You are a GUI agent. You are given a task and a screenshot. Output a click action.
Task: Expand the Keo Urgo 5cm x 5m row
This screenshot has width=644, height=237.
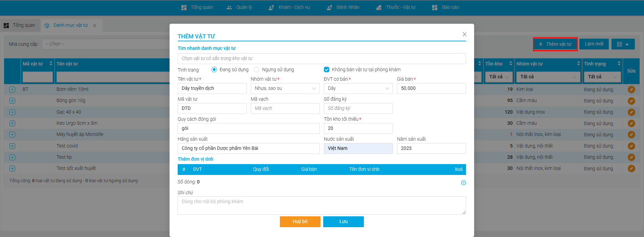click(x=13, y=123)
